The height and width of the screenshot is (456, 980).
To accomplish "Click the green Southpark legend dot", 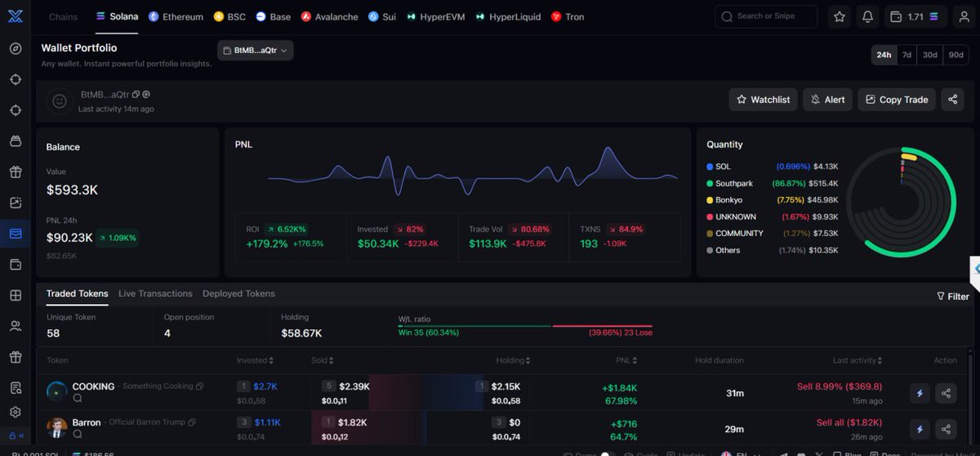I will [710, 184].
